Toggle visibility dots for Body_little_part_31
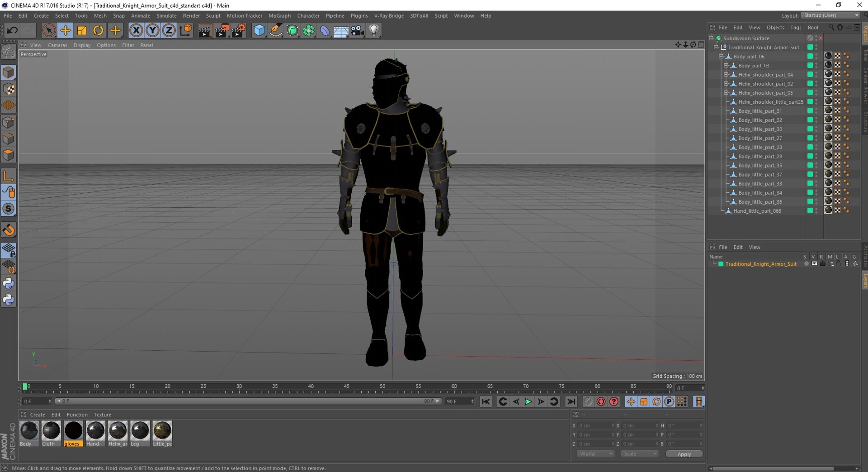The width and height of the screenshot is (868, 472). pos(816,111)
